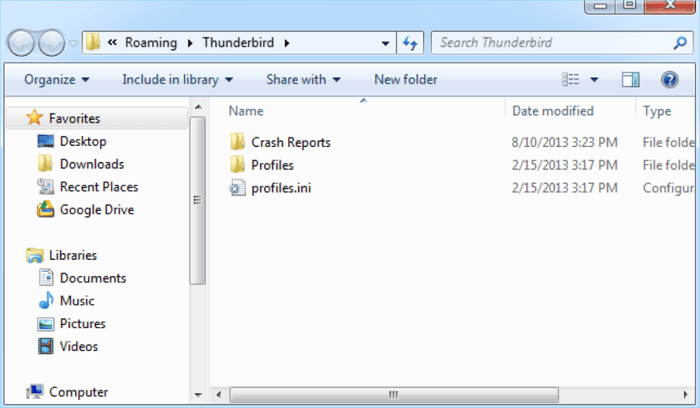700x408 pixels.
Task: Open the Organize menu
Action: click(56, 79)
